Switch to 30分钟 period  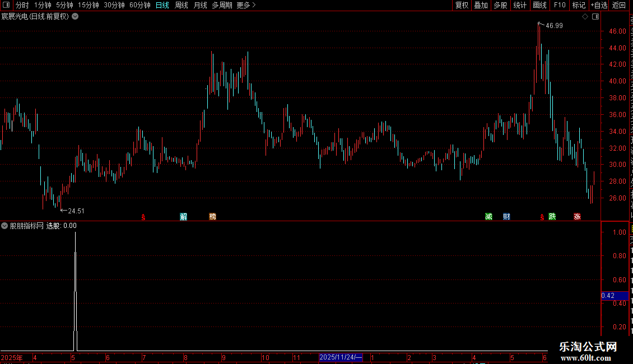114,5
